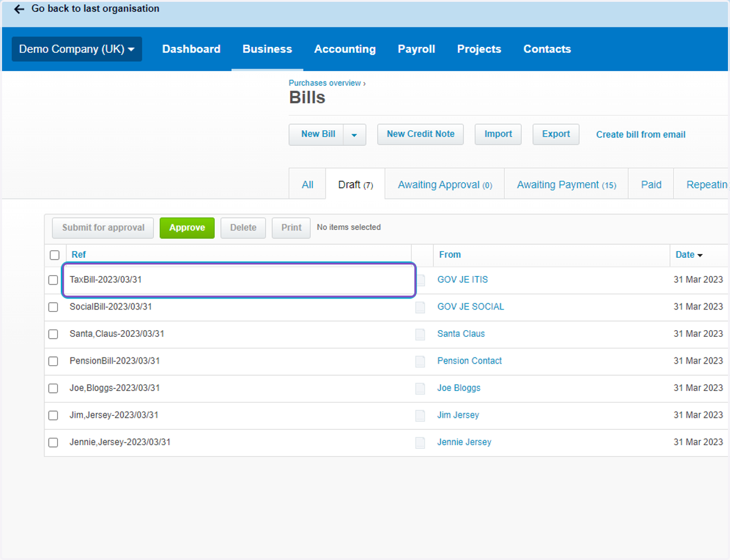Viewport: 730px width, 560px height.
Task: Tick the select-all checkbox in header
Action: (x=55, y=255)
